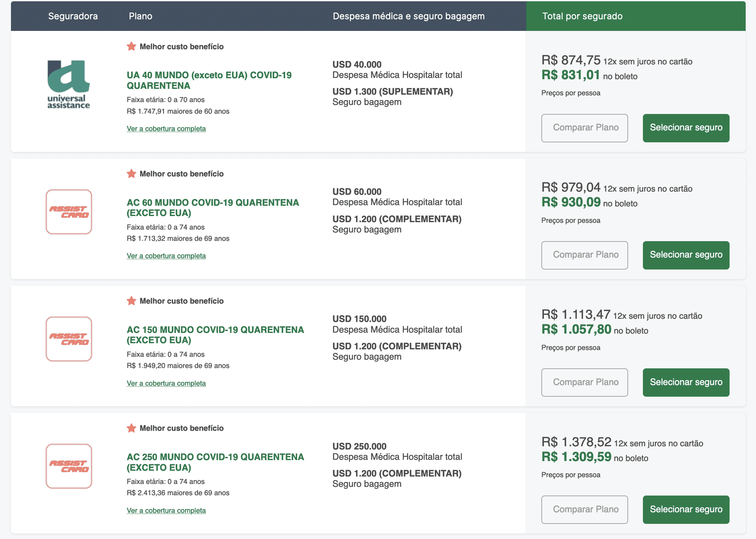Click the R$ 1.057,80 boleto price
This screenshot has width=756, height=539.
tap(576, 329)
